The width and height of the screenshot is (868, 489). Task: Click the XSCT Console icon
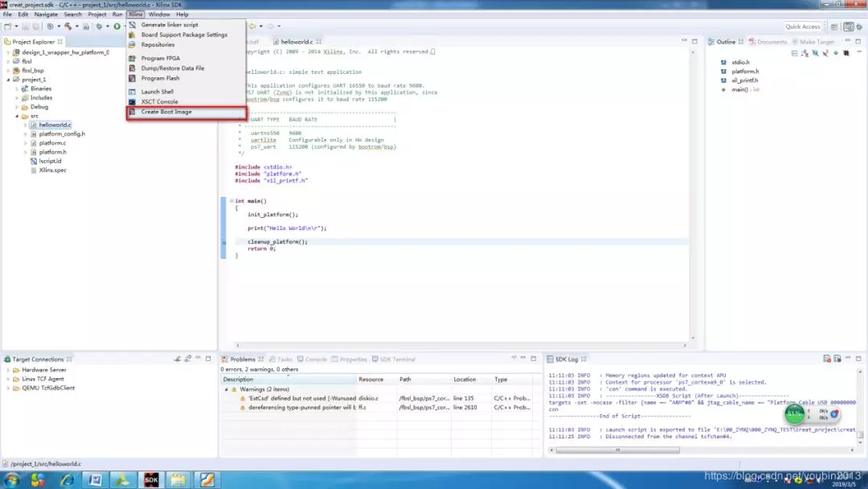[133, 102]
